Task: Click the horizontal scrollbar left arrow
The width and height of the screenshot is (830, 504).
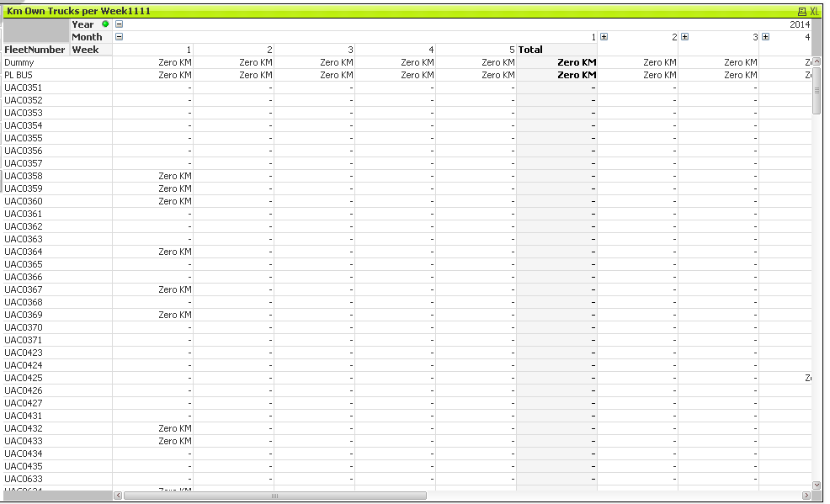Action: tap(118, 496)
